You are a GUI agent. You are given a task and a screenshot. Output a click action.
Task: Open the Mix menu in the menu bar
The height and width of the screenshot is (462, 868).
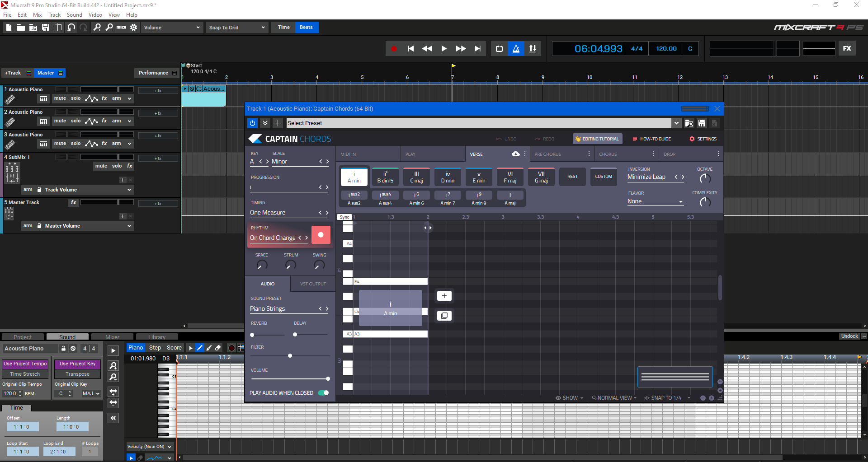(38, 15)
